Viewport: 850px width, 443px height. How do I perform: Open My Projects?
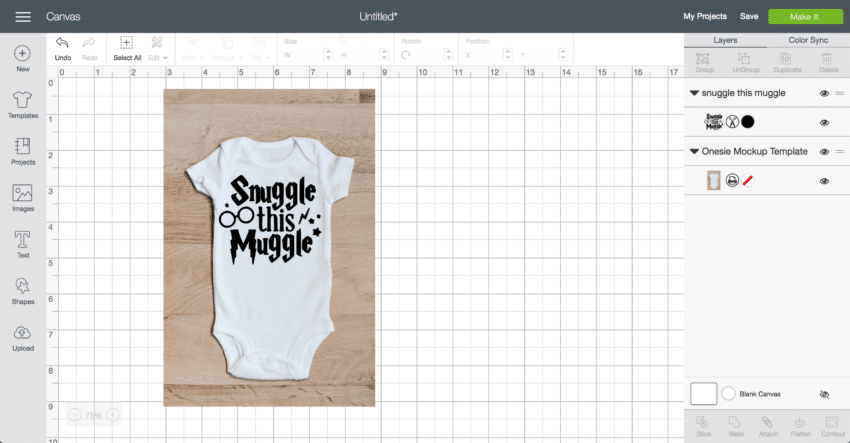click(705, 16)
